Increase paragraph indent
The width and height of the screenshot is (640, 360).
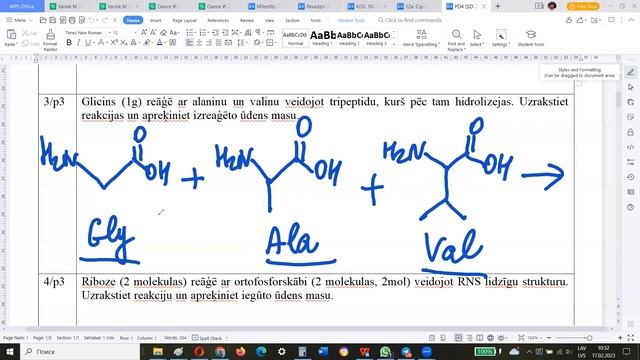tap(225, 32)
